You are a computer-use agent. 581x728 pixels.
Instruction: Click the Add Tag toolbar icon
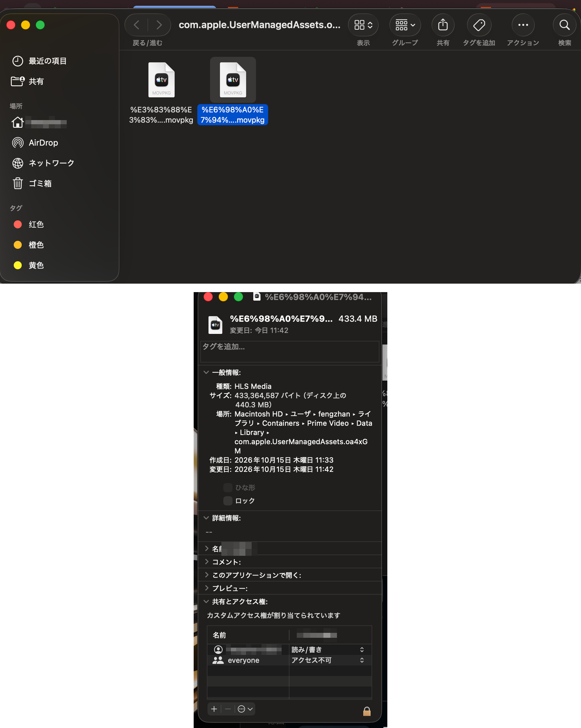(479, 25)
